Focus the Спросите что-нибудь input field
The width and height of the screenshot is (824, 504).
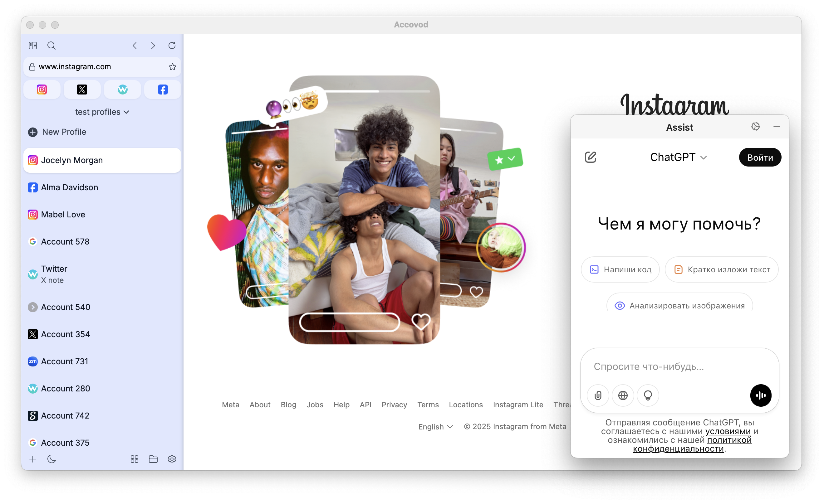[x=679, y=367]
